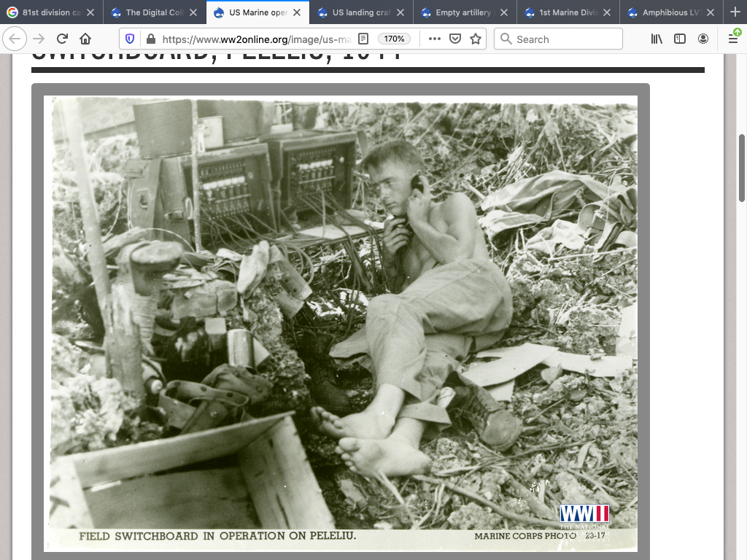Image resolution: width=747 pixels, height=560 pixels.
Task: Save page to Pocket
Action: 455,39
